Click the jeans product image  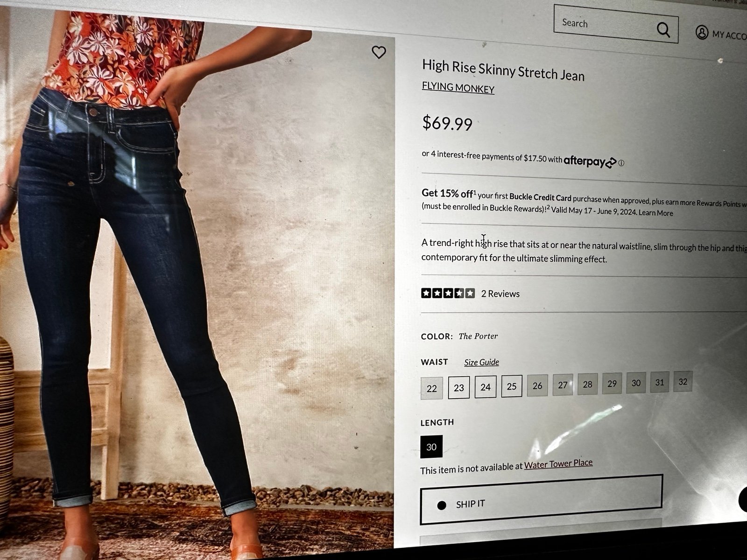(x=196, y=280)
